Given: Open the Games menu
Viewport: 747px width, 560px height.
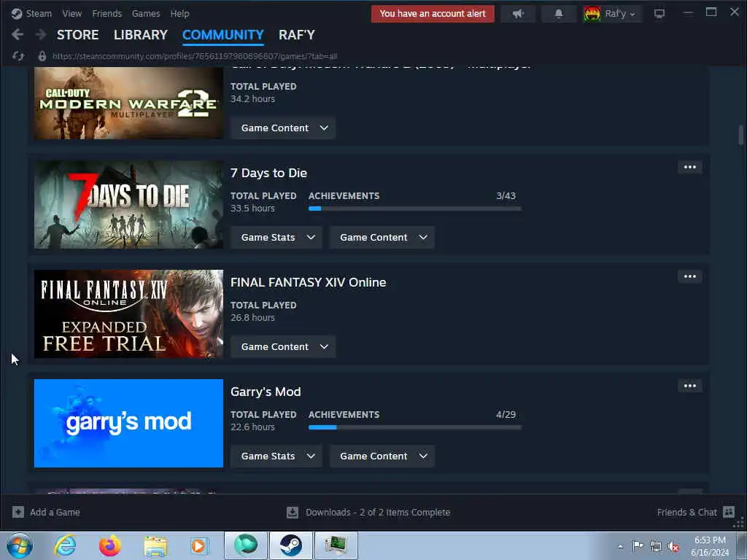Looking at the screenshot, I should [x=146, y=13].
